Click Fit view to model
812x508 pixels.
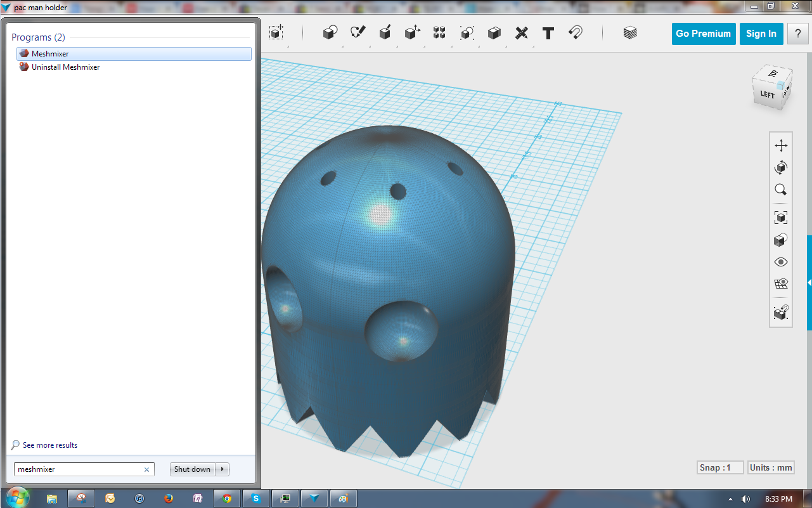pyautogui.click(x=781, y=218)
